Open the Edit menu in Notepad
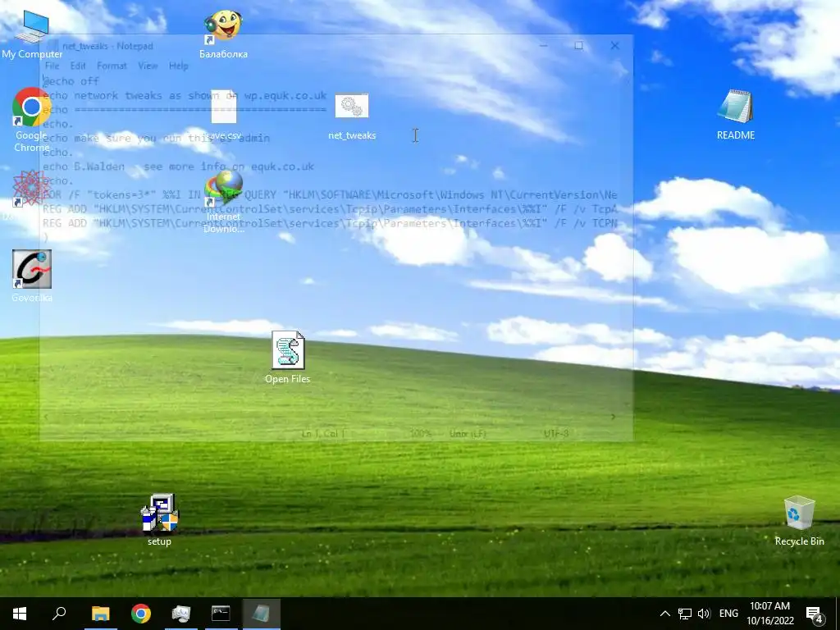This screenshot has width=840, height=630. tap(78, 66)
